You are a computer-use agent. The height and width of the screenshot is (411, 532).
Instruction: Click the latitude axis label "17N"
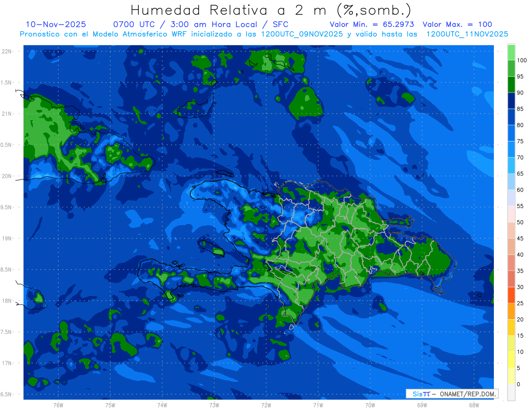(6, 363)
